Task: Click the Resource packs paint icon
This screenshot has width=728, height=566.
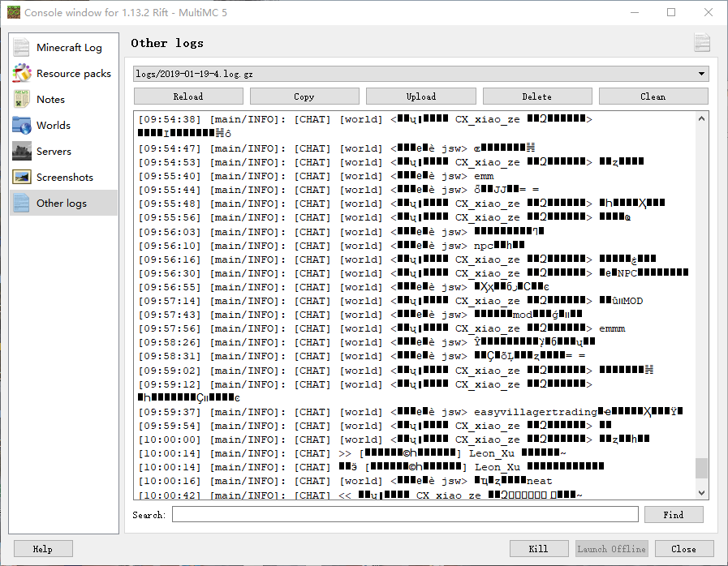Action: point(21,73)
